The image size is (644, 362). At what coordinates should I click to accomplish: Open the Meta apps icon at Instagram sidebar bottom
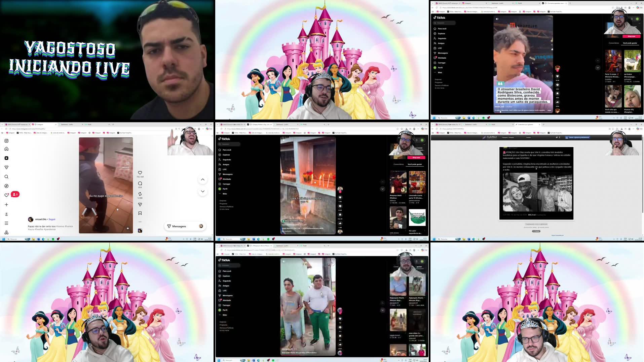(x=6, y=232)
